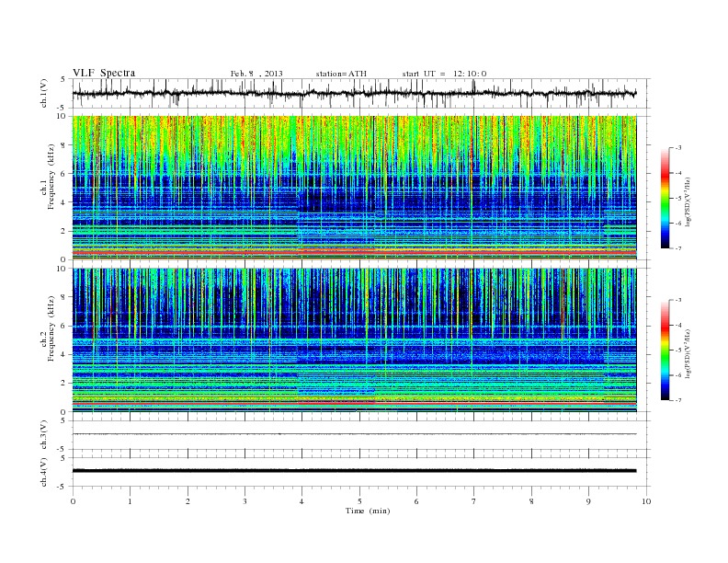Image resolution: width=728 pixels, height=563 pixels.
Task: Click the ch.1 voltage waveform trace
Action: click(354, 93)
